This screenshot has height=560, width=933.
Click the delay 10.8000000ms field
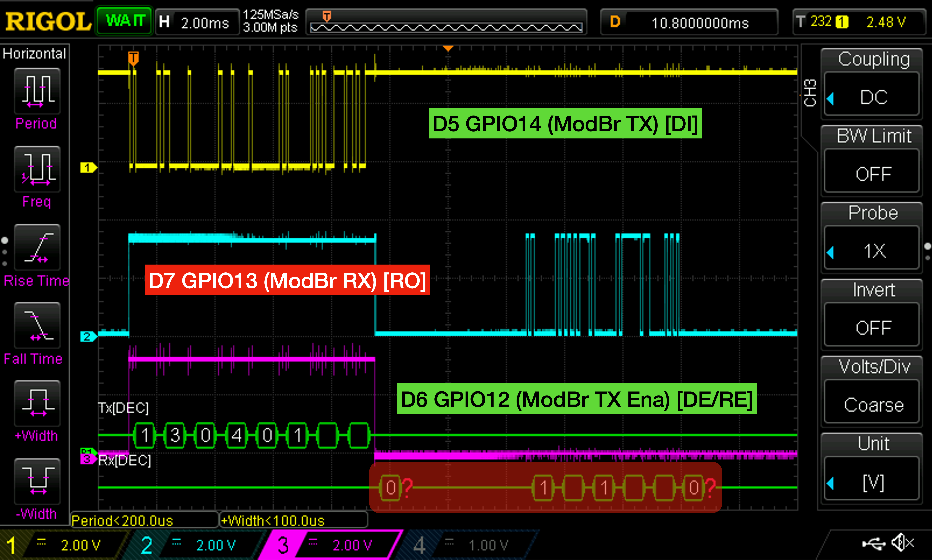pos(689,22)
